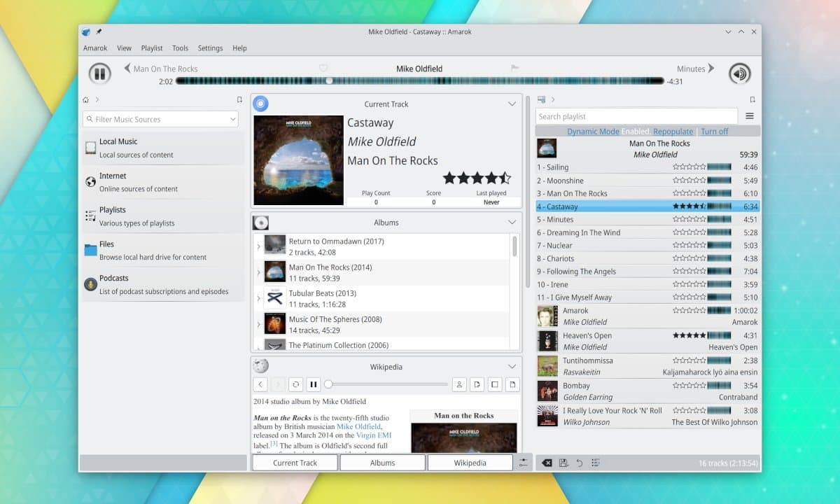Show the track Wikipedia page icon
Image resolution: width=840 pixels, height=504 pixels.
(x=511, y=384)
